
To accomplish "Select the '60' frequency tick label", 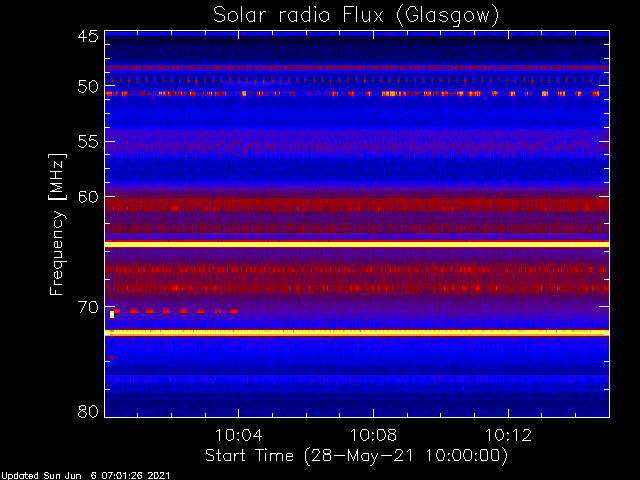I will pos(88,197).
